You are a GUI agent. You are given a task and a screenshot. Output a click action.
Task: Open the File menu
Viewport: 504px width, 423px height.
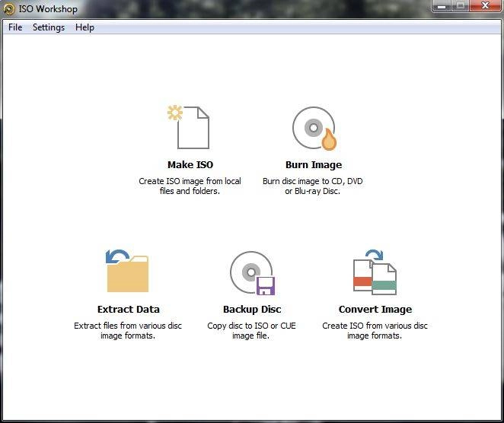pyautogui.click(x=15, y=27)
